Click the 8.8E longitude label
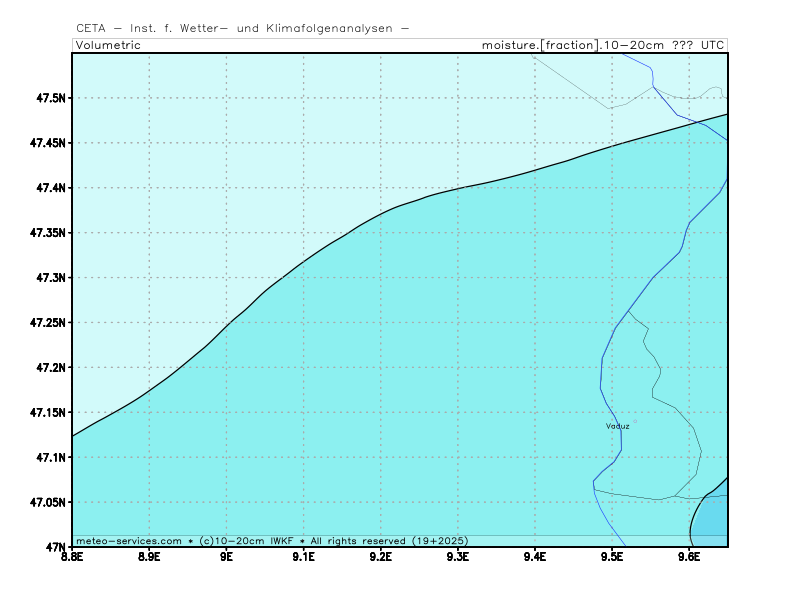 (x=72, y=557)
